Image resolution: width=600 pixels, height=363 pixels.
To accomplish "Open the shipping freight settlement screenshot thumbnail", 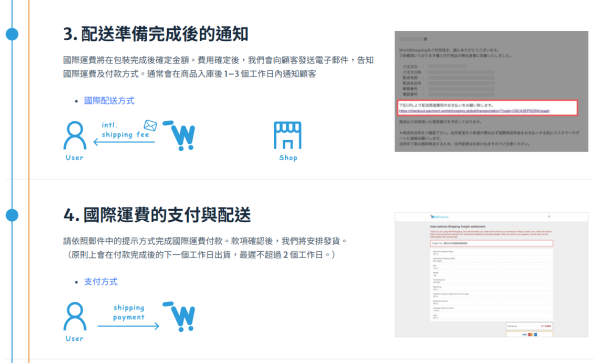I will pos(491,275).
